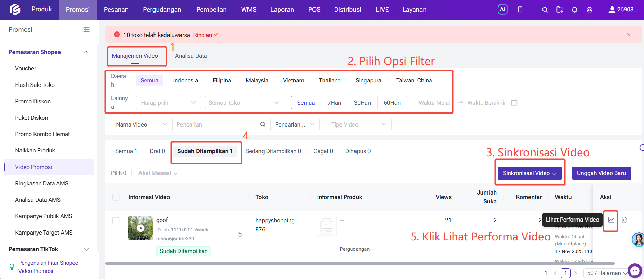Open the Pesanan menu
This screenshot has height=279, width=644.
coord(116,10)
